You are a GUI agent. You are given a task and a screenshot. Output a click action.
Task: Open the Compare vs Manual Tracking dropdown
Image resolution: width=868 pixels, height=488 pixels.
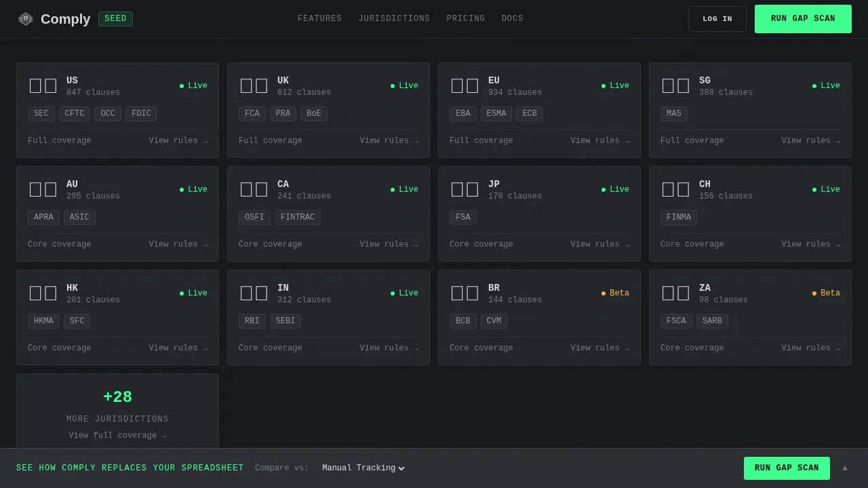(x=363, y=468)
